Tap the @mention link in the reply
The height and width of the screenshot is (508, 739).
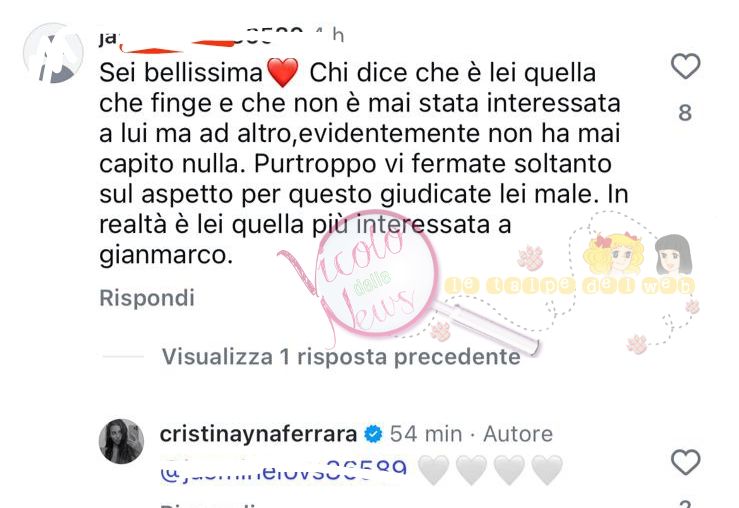click(x=283, y=470)
